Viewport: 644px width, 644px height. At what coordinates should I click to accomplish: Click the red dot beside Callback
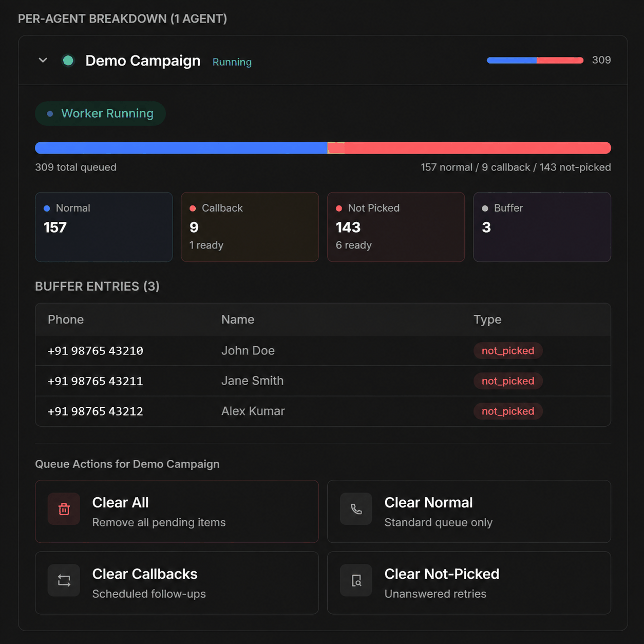click(x=193, y=209)
